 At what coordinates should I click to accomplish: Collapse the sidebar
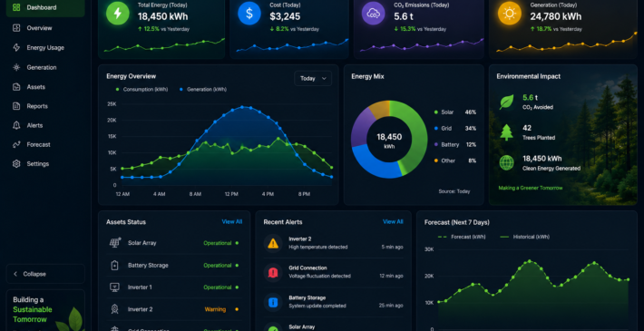coord(45,274)
